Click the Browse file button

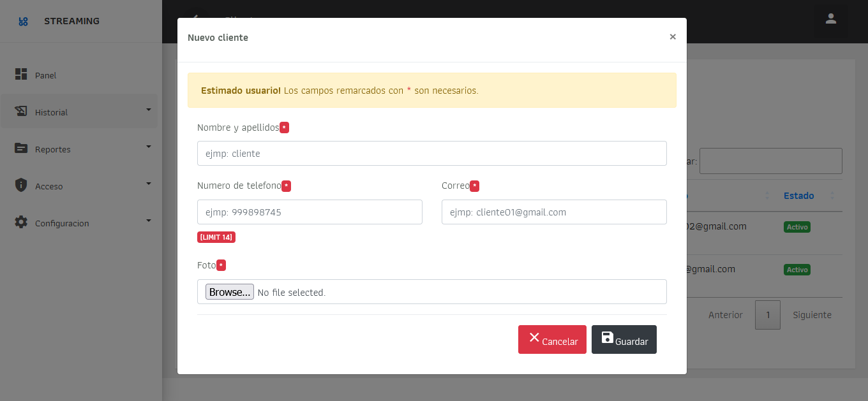pos(230,292)
